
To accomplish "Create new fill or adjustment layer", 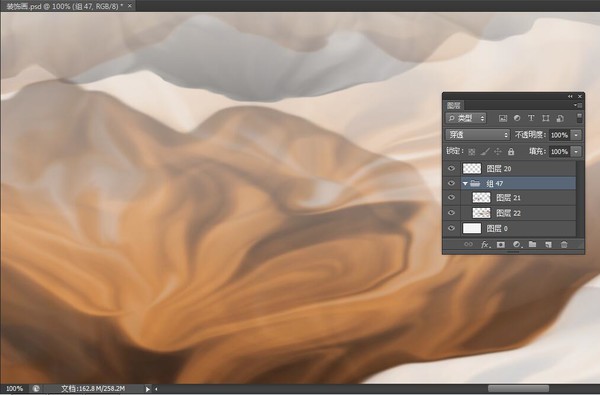I will point(517,244).
